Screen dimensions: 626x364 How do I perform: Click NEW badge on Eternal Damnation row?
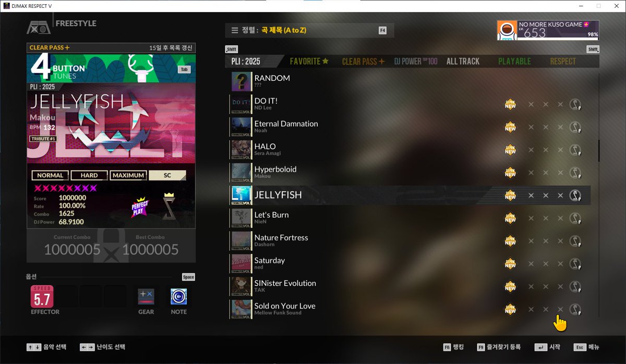(x=510, y=127)
